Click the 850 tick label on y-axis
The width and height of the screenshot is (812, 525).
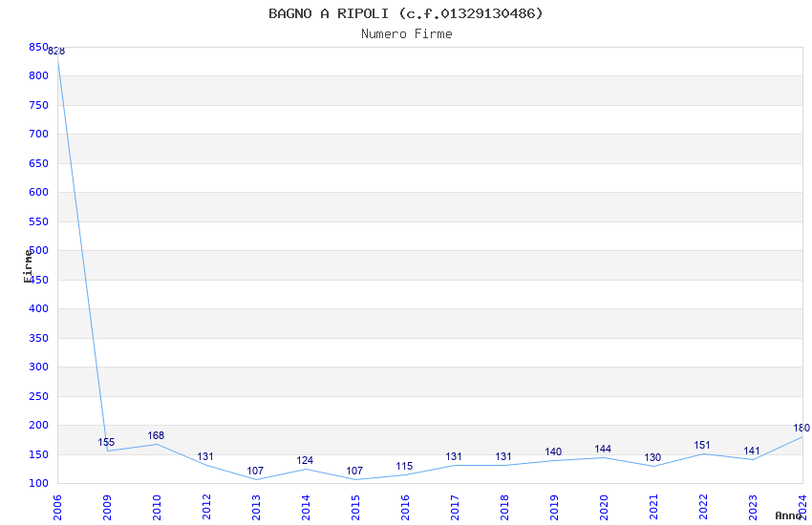point(38,47)
